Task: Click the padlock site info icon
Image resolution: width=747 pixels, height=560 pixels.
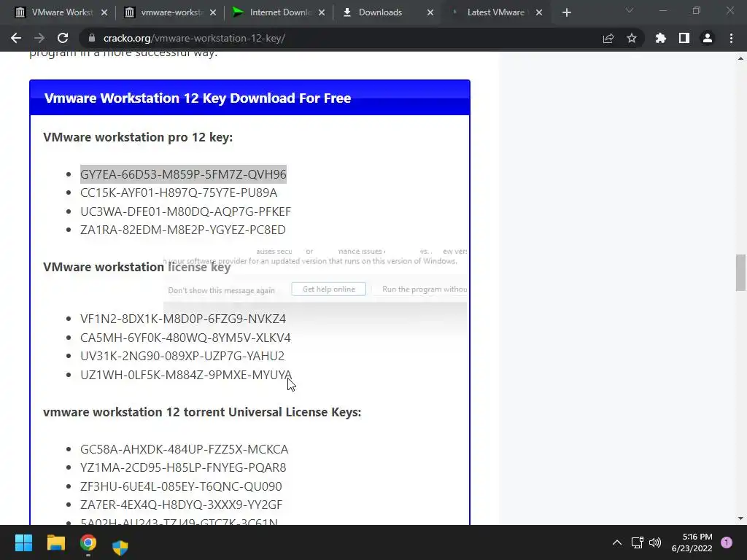Action: coord(92,38)
